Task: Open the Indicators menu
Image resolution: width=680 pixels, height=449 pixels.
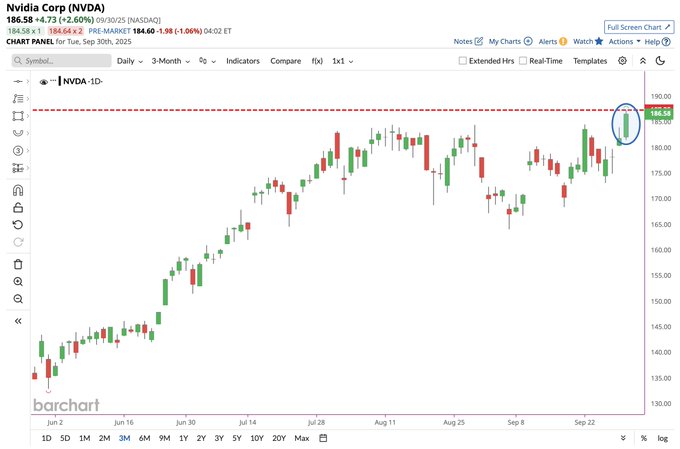Action: tap(243, 61)
